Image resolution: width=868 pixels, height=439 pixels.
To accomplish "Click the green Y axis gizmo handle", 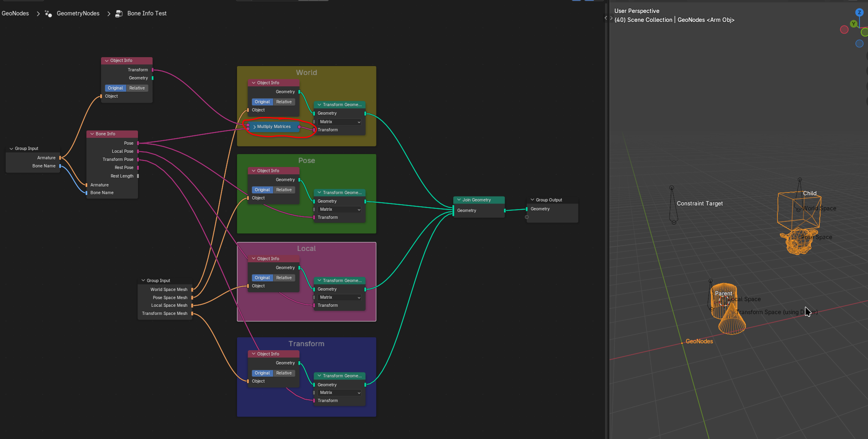I will click(854, 24).
